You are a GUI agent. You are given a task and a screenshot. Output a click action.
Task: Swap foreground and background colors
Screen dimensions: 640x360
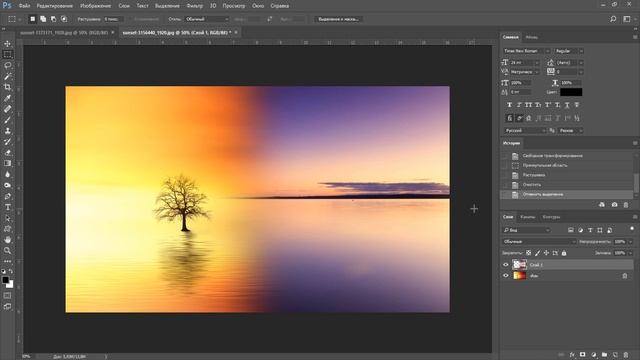tap(11, 271)
